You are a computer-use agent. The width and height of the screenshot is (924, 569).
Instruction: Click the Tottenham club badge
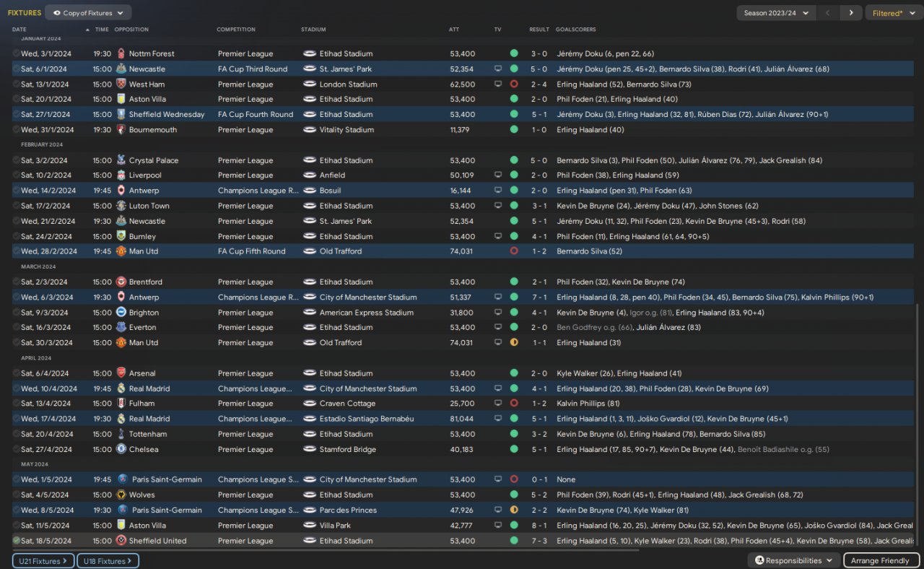point(121,434)
